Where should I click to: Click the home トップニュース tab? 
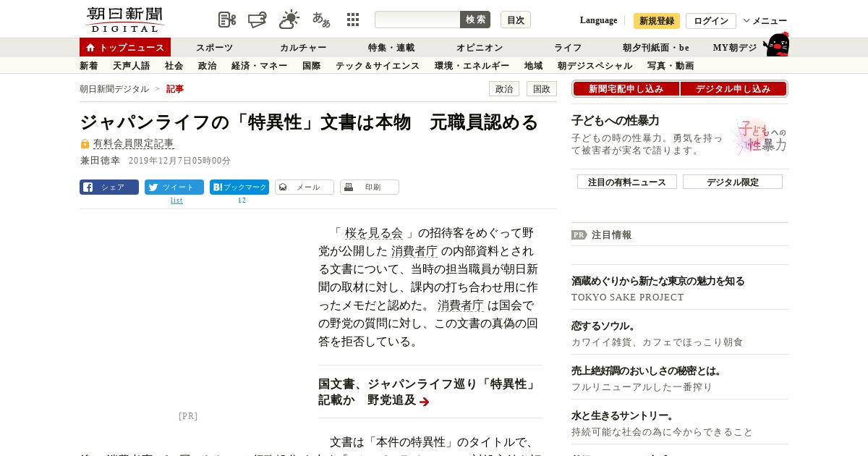click(125, 47)
